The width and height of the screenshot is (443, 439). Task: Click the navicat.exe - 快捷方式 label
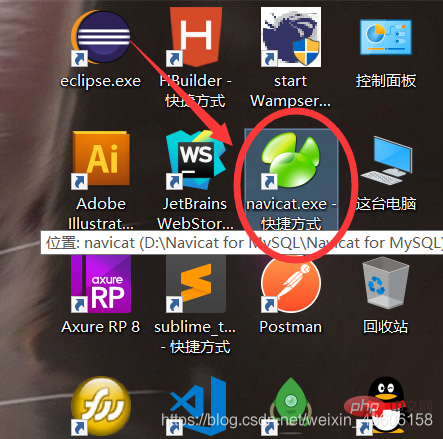point(291,214)
